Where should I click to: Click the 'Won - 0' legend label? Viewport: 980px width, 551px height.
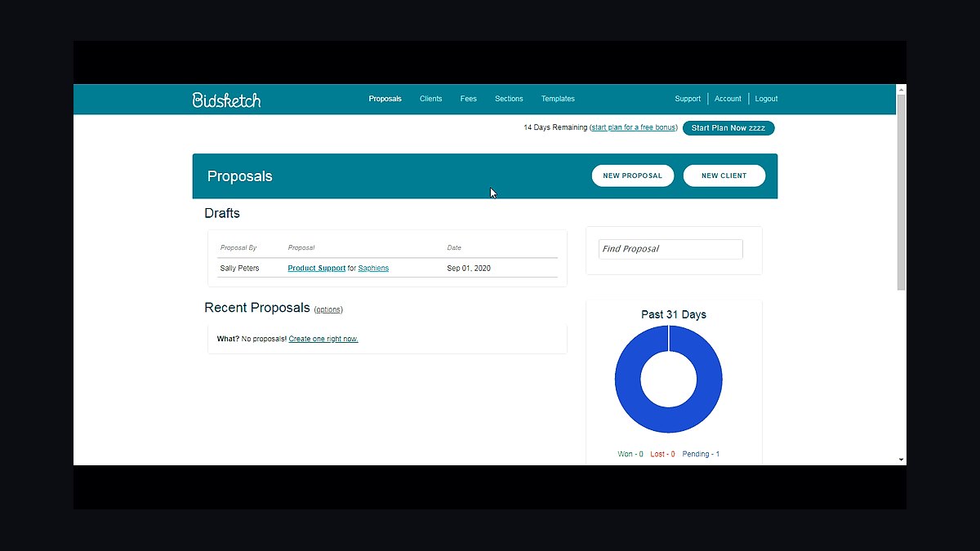pyautogui.click(x=630, y=454)
